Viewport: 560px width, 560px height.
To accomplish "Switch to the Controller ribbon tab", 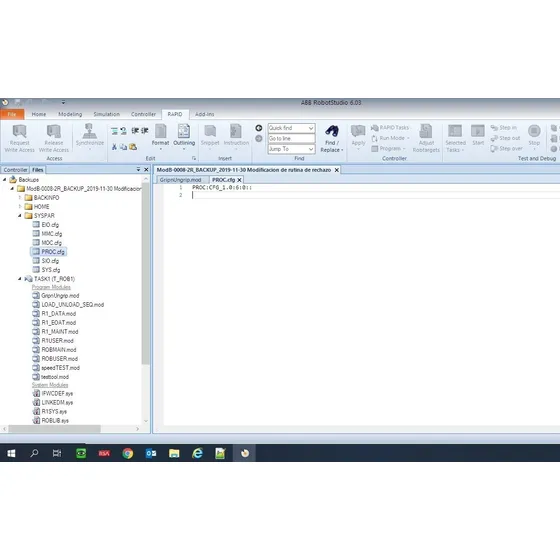I will pyautogui.click(x=143, y=114).
